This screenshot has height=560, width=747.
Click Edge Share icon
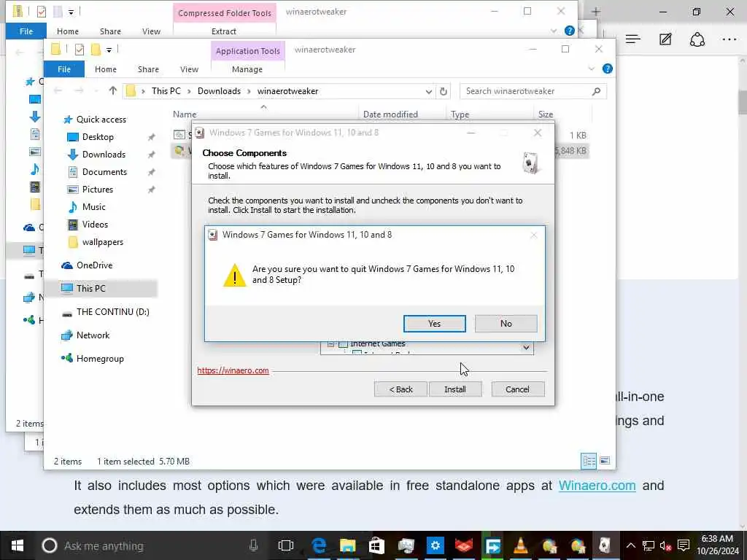[697, 39]
